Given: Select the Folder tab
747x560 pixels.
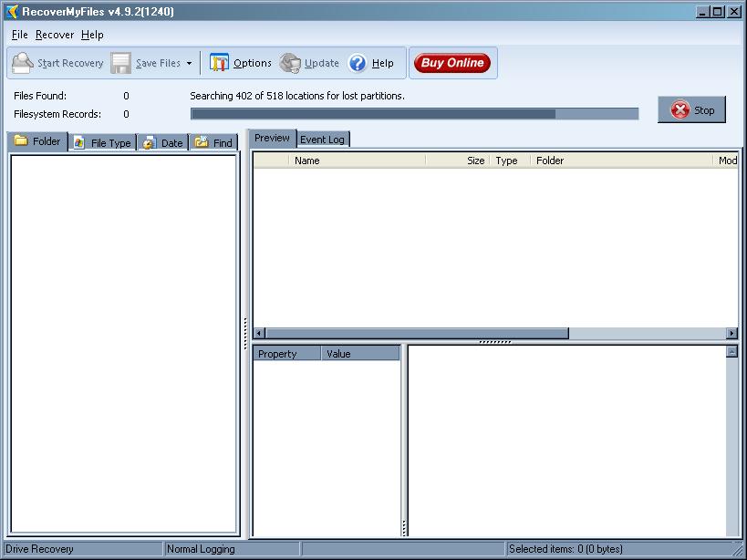Looking at the screenshot, I should coord(37,141).
